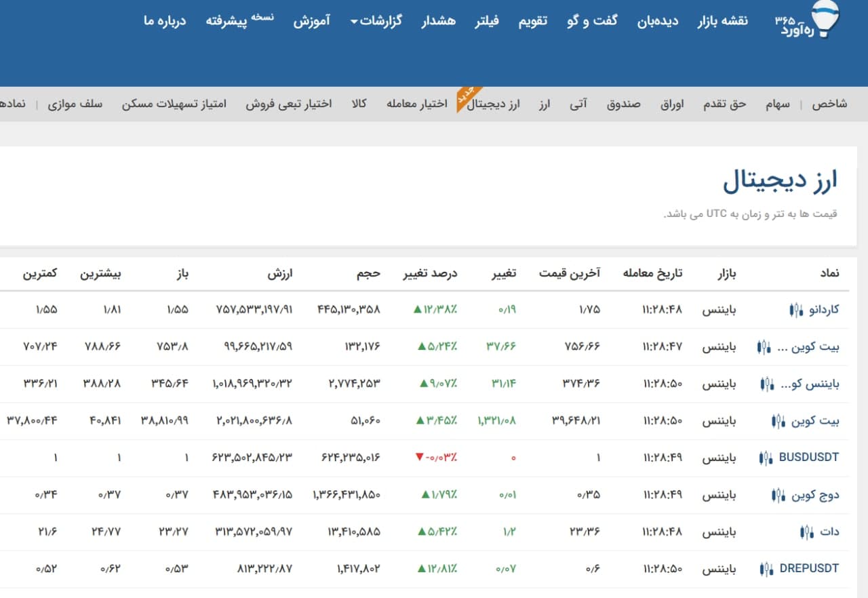Switch to the صندوق tab

pyautogui.click(x=623, y=104)
